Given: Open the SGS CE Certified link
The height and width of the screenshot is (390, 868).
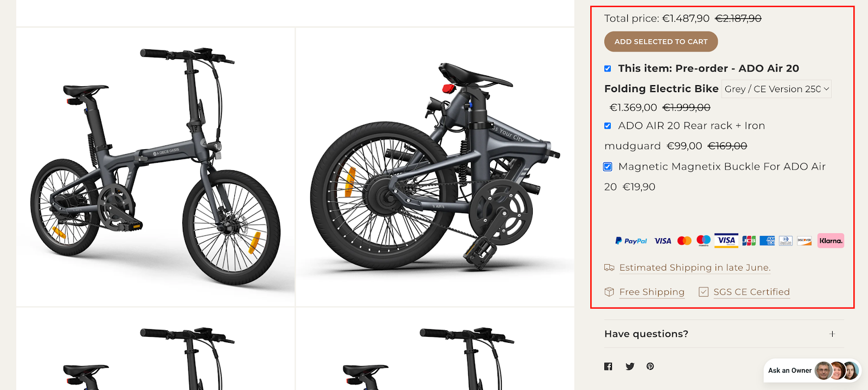Looking at the screenshot, I should 752,292.
